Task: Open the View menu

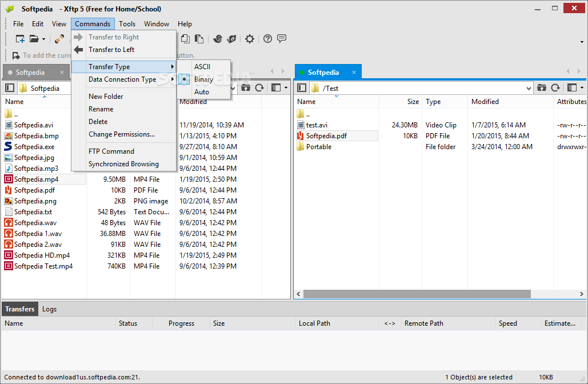Action: (59, 24)
